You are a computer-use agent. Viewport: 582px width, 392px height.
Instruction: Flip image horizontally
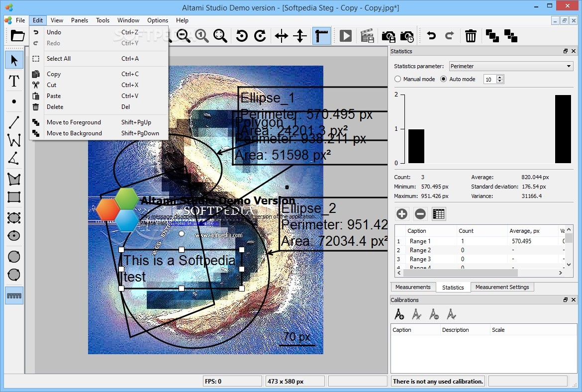tap(282, 36)
